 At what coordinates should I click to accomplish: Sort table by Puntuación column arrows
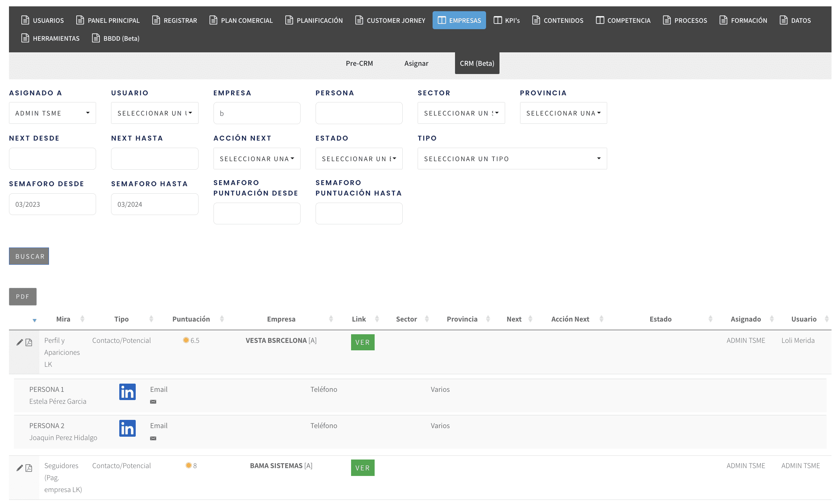222,319
